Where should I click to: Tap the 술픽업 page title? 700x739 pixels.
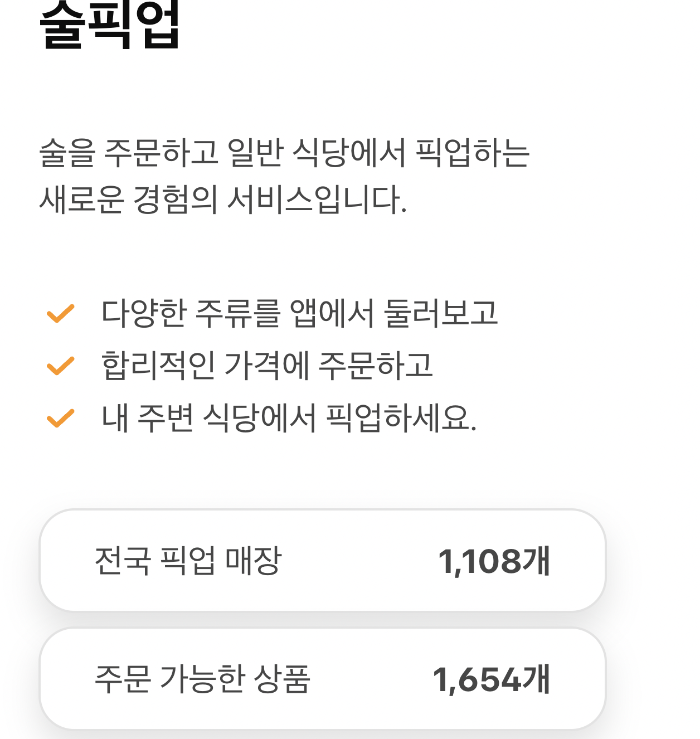tap(110, 25)
